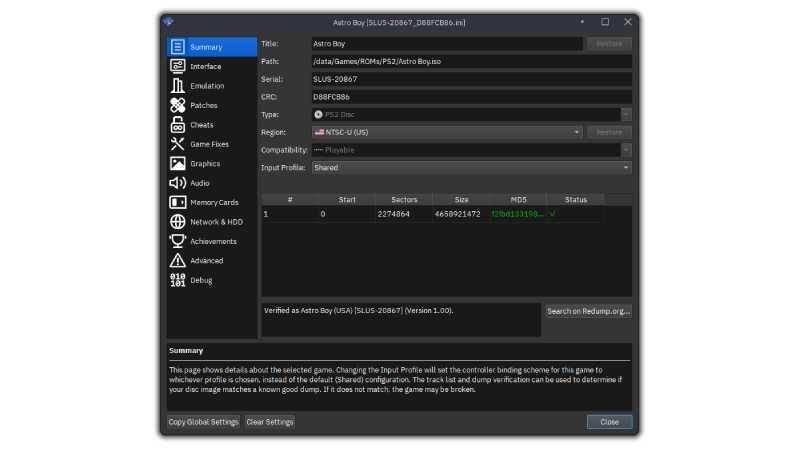The height and width of the screenshot is (450, 800).
Task: Click the Verified as Astro Boy text box
Action: point(401,320)
